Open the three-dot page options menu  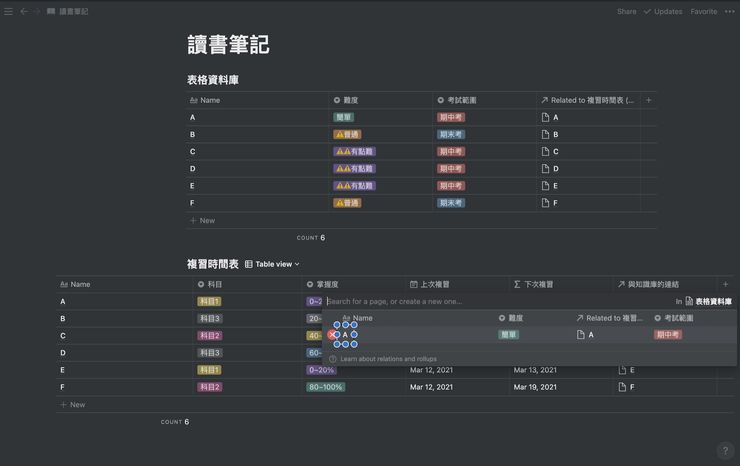[729, 11]
